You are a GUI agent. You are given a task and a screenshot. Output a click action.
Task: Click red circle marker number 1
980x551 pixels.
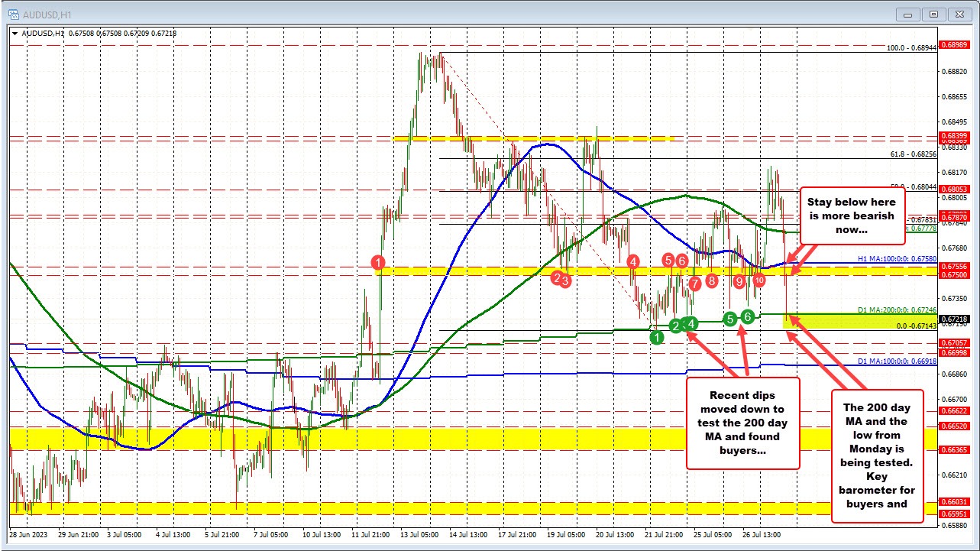point(378,262)
